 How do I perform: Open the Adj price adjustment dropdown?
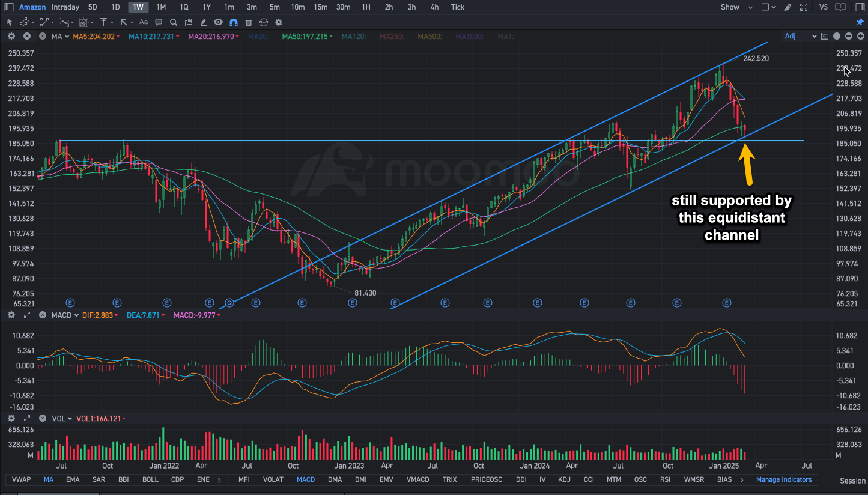click(800, 36)
